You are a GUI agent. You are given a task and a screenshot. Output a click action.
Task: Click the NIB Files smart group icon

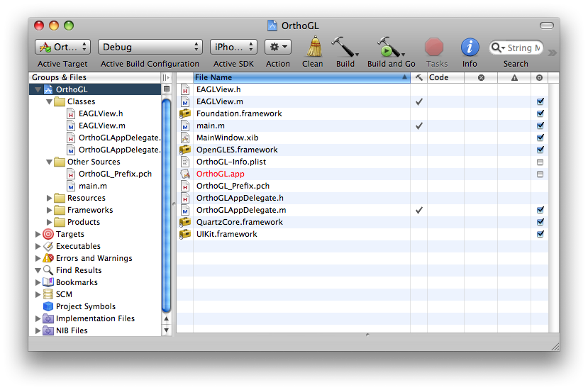(x=48, y=330)
